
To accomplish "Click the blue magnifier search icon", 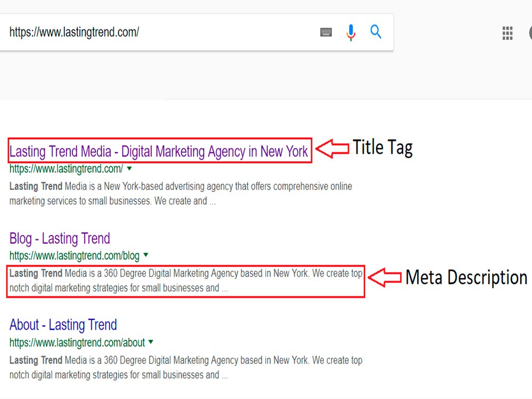I will (x=376, y=32).
